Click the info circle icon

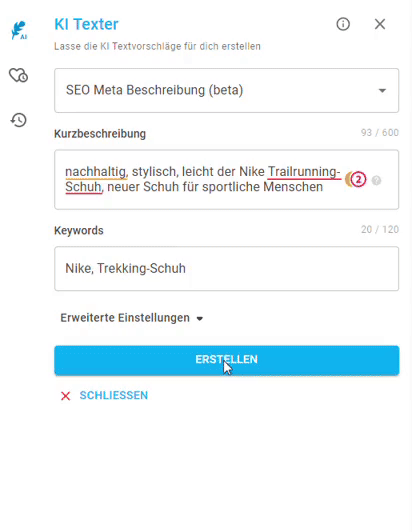(x=343, y=24)
